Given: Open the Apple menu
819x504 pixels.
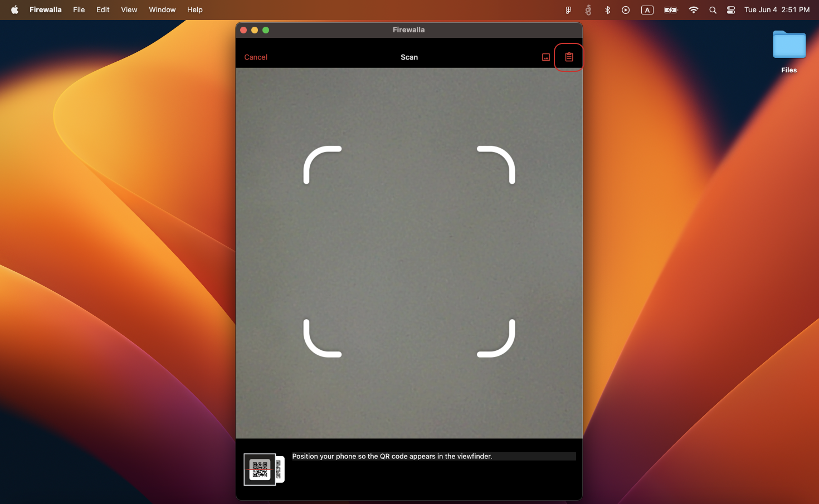Looking at the screenshot, I should (x=14, y=9).
